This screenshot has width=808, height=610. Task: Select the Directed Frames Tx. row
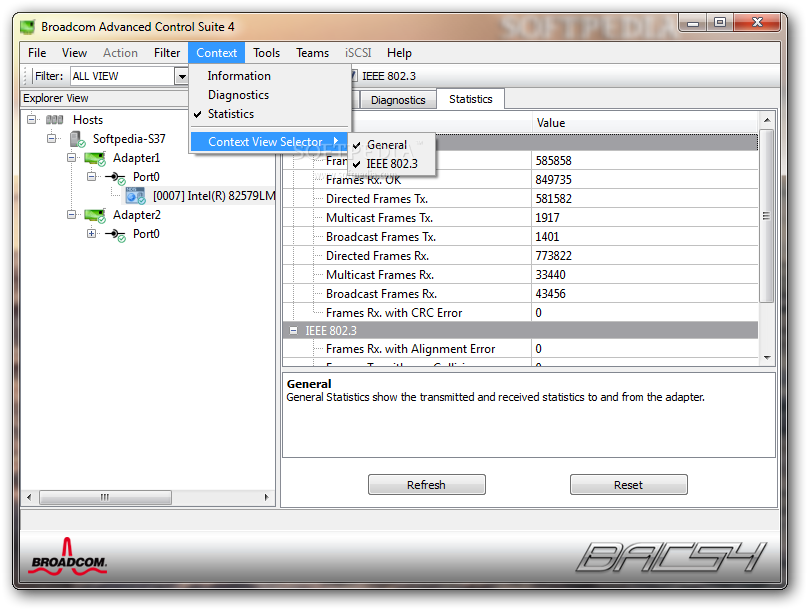520,199
